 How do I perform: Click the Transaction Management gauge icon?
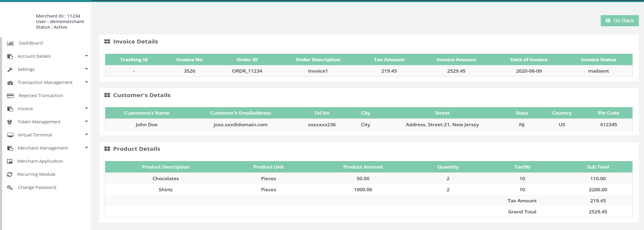10,83
